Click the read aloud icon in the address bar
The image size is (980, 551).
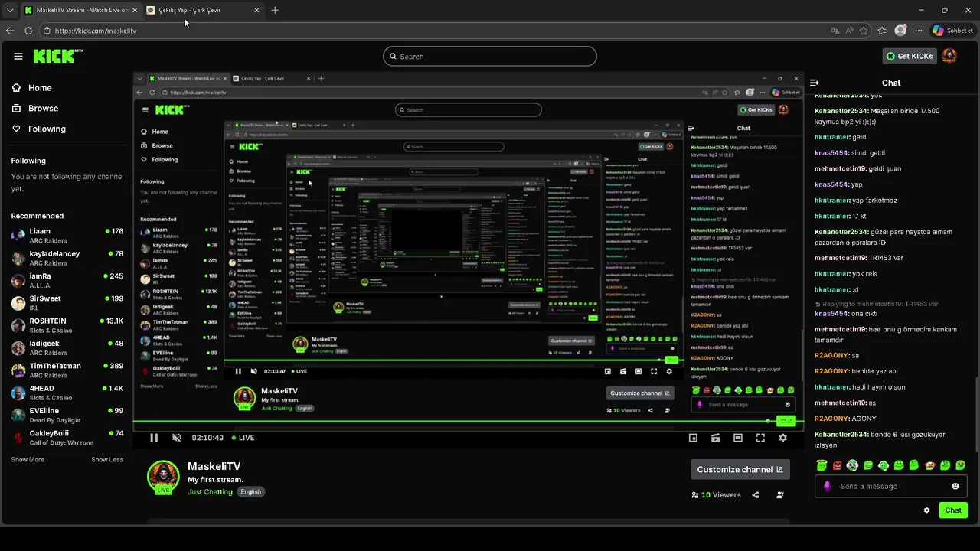849,31
